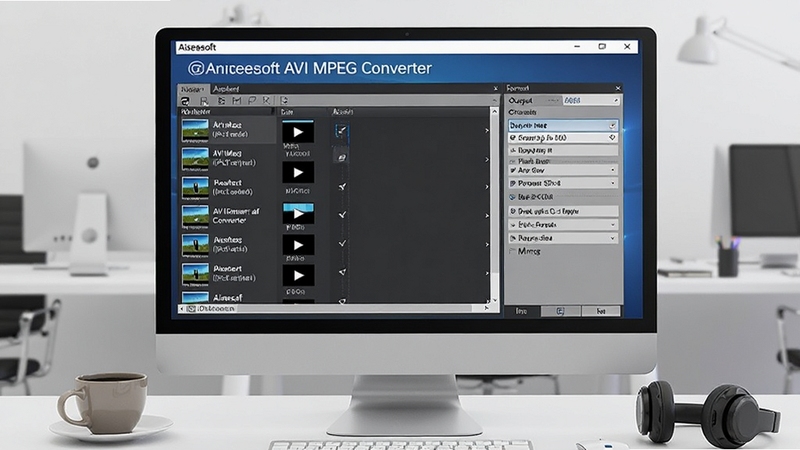
Task: Expand the second file row with its right chevron
Action: click(487, 160)
